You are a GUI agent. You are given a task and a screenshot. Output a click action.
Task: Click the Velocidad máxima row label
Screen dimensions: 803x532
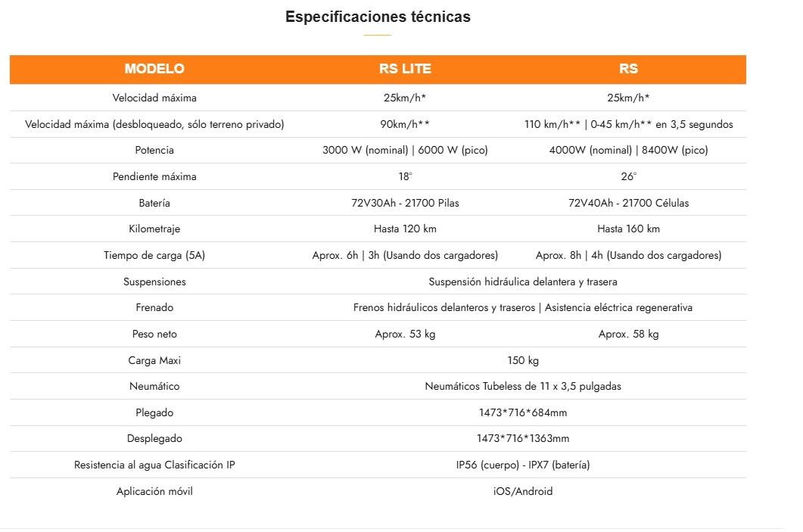(x=154, y=98)
